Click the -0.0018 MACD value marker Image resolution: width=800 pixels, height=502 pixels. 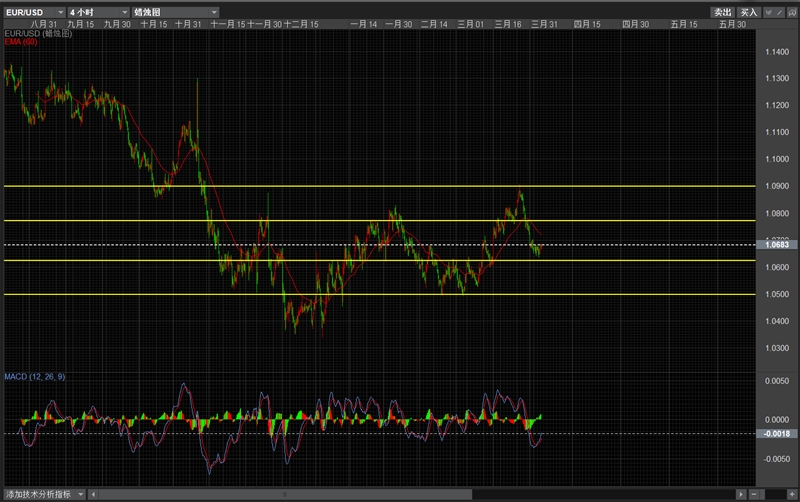tap(777, 434)
